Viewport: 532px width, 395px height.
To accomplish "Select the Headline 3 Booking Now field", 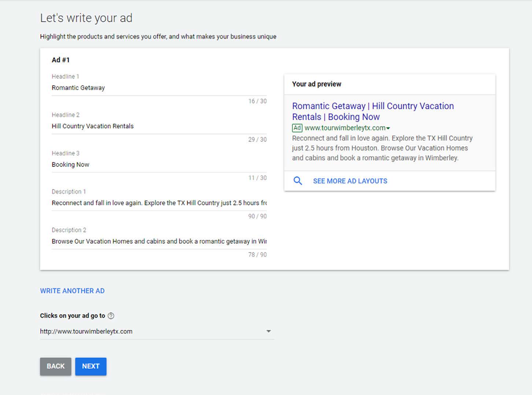I will 159,165.
